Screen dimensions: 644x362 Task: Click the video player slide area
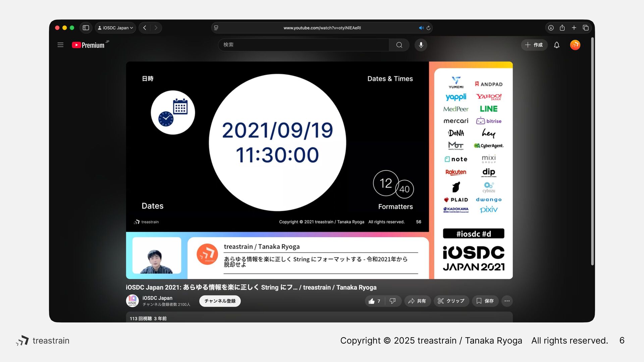pos(277,146)
